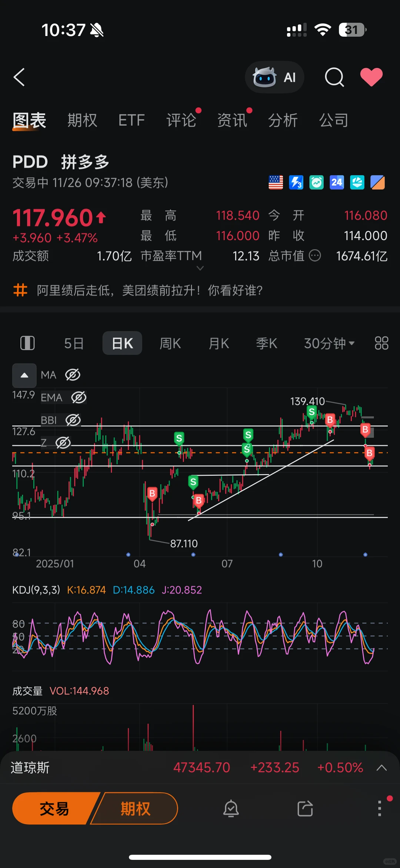The image size is (400, 868).
Task: Toggle EMA indicator visibility
Action: click(79, 397)
